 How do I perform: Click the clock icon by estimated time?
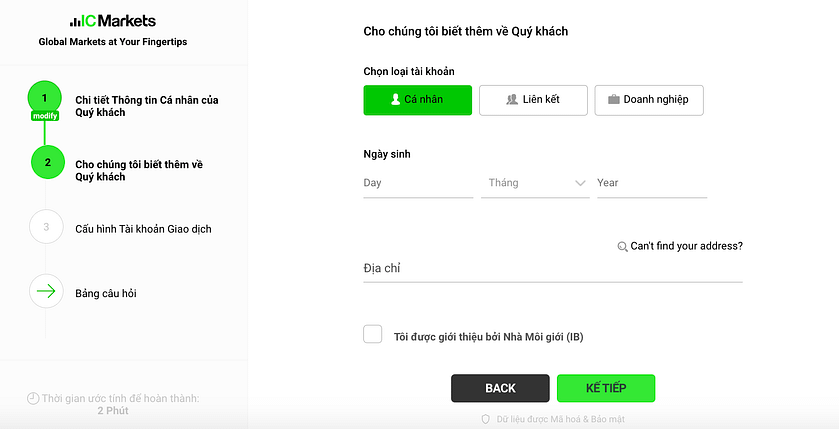33,398
